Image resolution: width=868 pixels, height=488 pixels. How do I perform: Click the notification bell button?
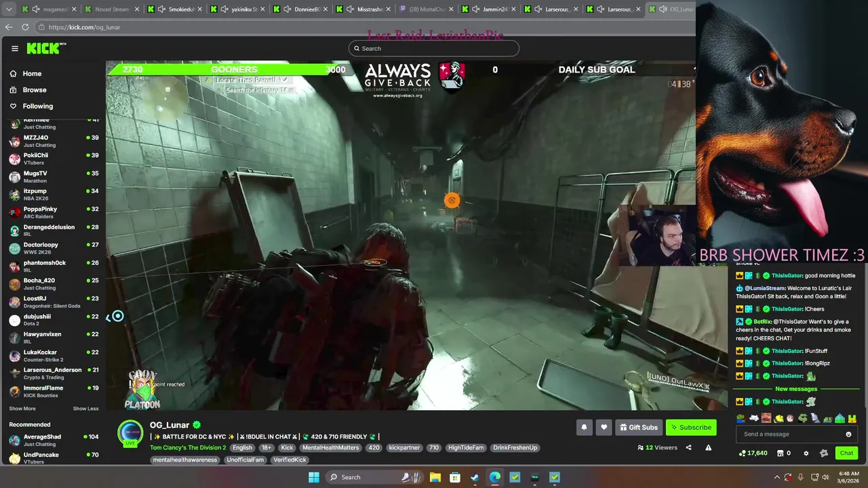click(584, 427)
